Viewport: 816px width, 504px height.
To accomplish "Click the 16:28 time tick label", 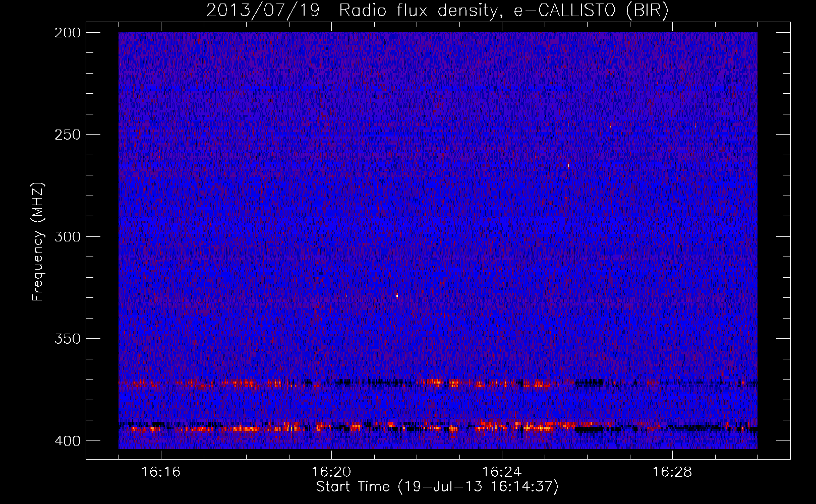I will pyautogui.click(x=672, y=472).
